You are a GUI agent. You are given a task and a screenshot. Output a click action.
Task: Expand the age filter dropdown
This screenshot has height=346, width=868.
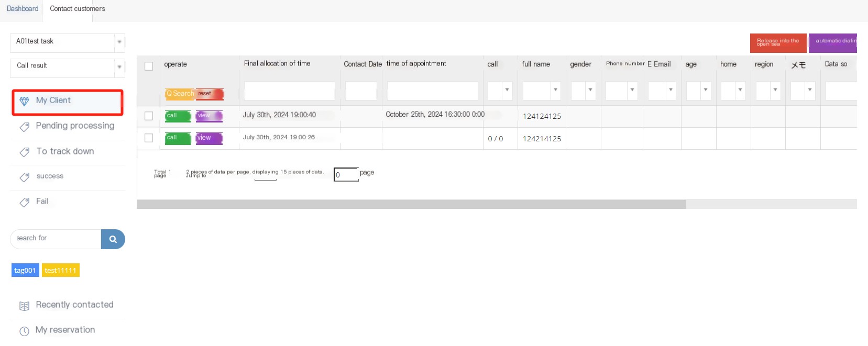click(x=706, y=90)
